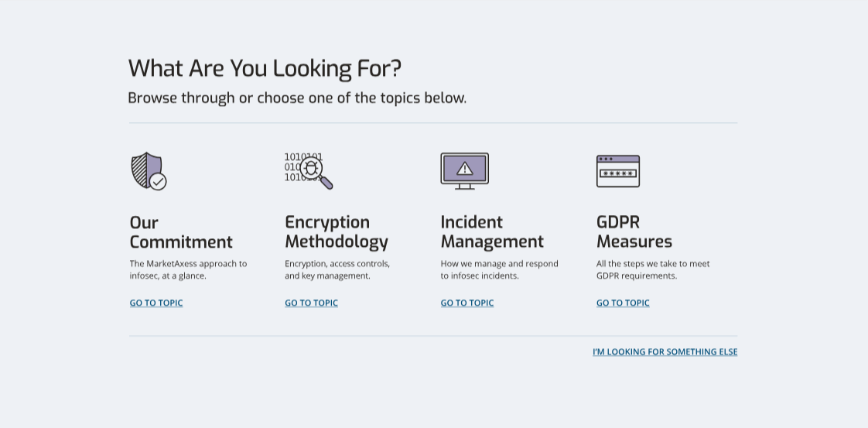Click the What Are You Looking For heading

(x=265, y=69)
